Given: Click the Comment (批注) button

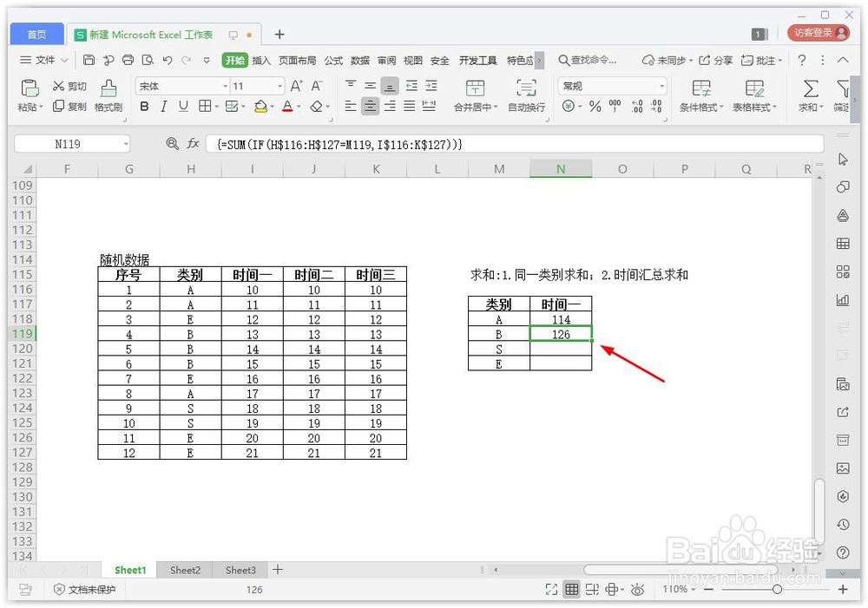Looking at the screenshot, I should (762, 60).
